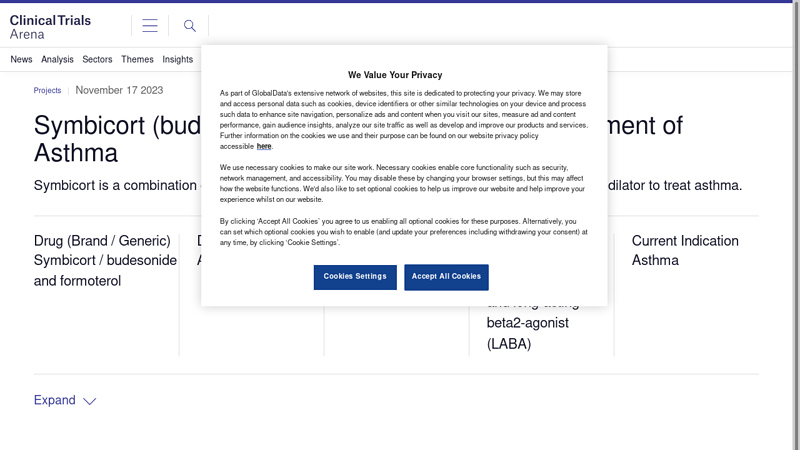Open the Themes menu item
800x450 pixels.
coord(137,59)
